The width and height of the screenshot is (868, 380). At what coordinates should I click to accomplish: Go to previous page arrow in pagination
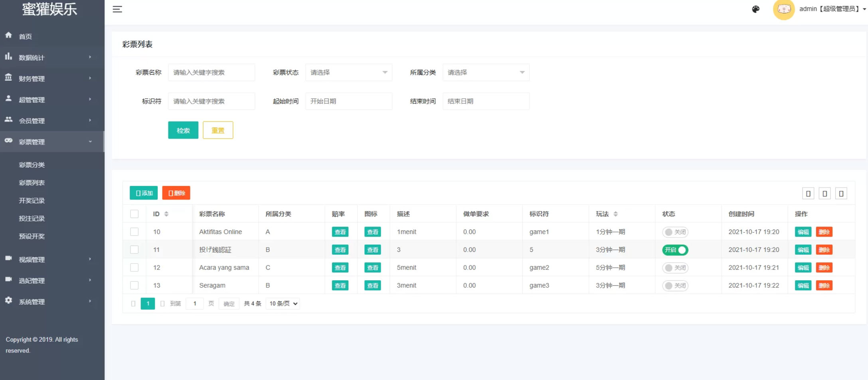[133, 304]
